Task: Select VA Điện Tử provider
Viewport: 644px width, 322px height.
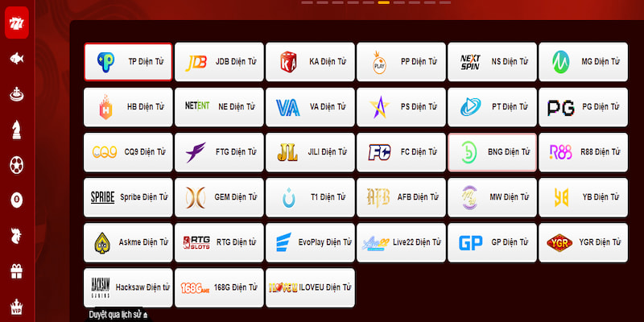Action: click(310, 107)
